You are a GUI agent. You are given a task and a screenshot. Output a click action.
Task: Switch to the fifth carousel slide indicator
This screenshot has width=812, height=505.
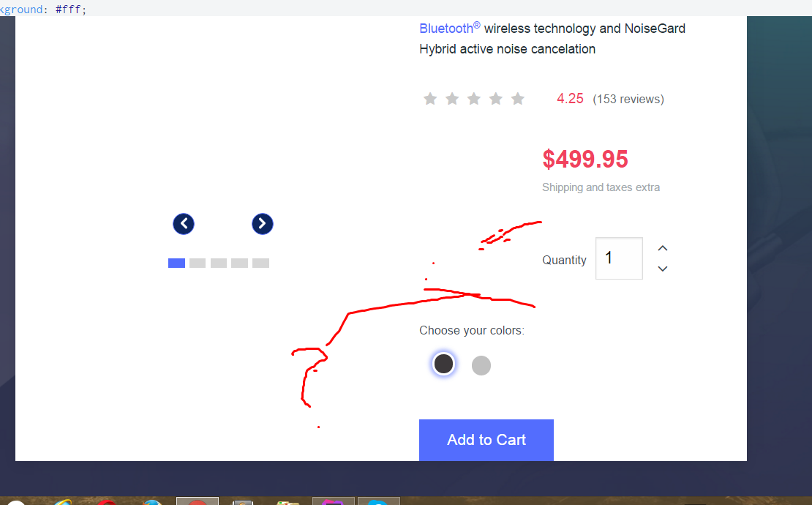260,263
